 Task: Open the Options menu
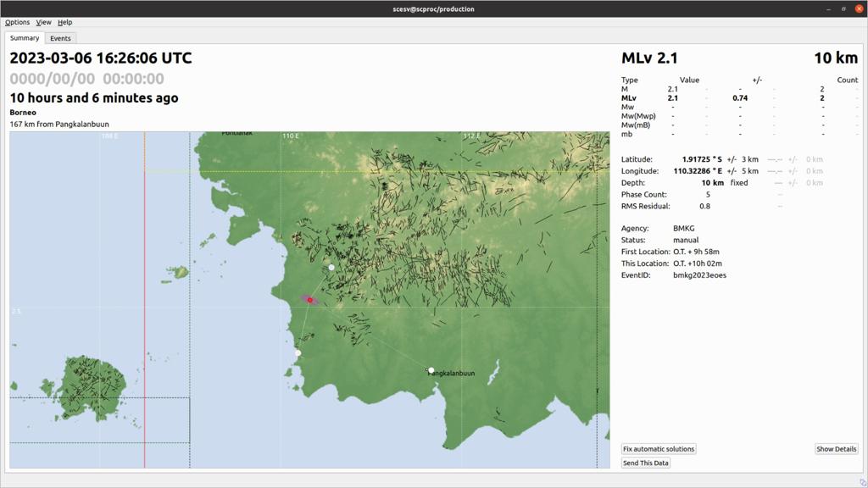point(17,22)
